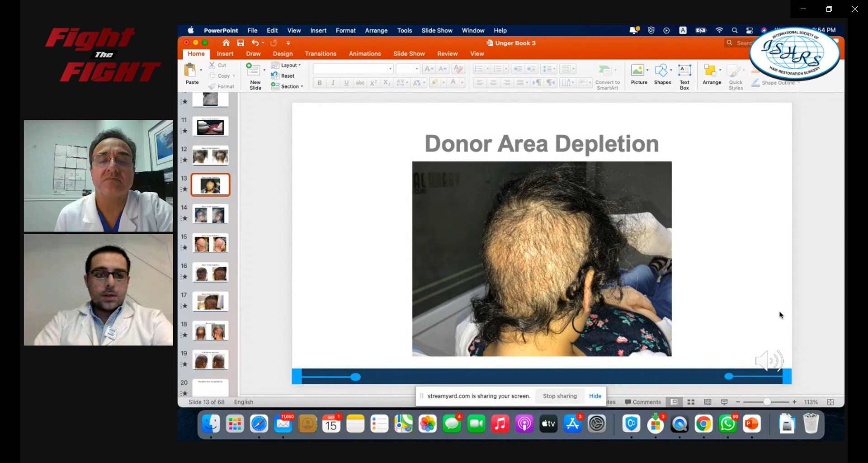Increase the list indent level

531,69
